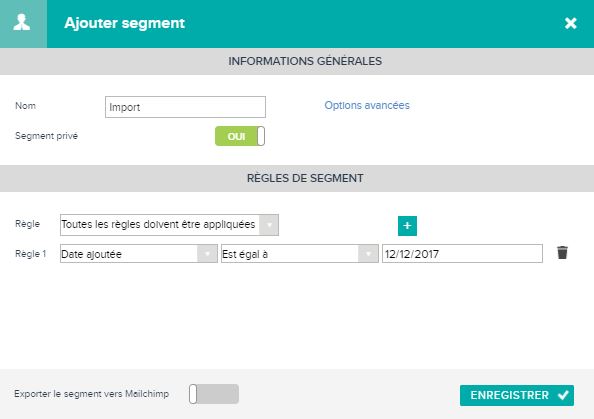Viewport: 594px width, 419px height.
Task: Click the Nom field label
Action: [x=25, y=106]
